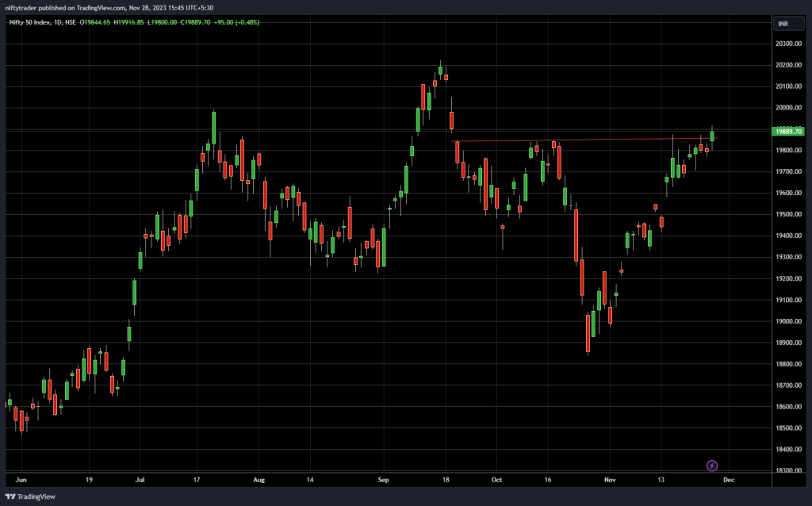This screenshot has height=506, width=812.
Task: Click the 19 date label on time axis
Action: coord(89,480)
